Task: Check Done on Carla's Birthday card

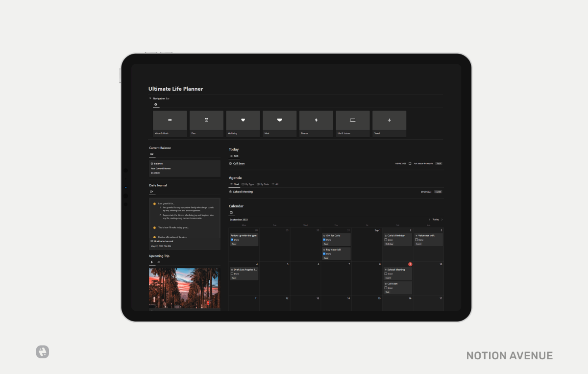Action: click(386, 240)
